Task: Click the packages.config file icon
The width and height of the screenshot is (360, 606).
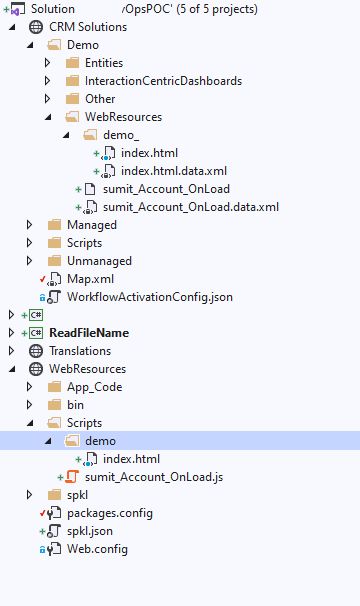Action: [54, 513]
